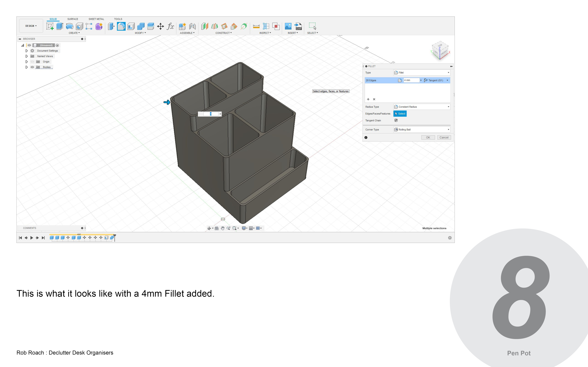This screenshot has width=588, height=367.
Task: Uncheck the Tangent Chain checkbox
Action: coord(396,120)
